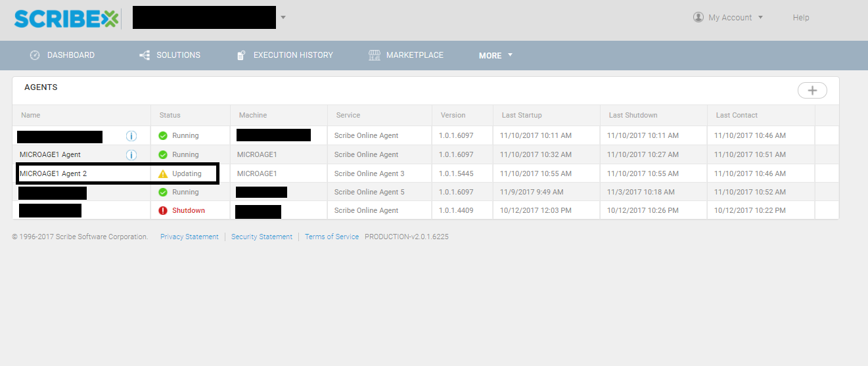Viewport: 868px width, 366px height.
Task: Click last contact 11/10/2017 10:51 AM
Action: (x=750, y=154)
